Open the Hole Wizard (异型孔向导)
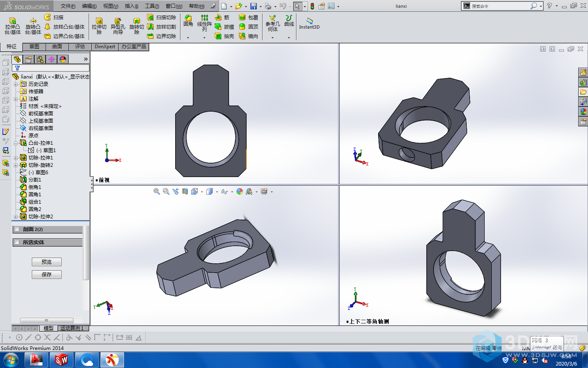588x368 pixels. click(x=118, y=26)
